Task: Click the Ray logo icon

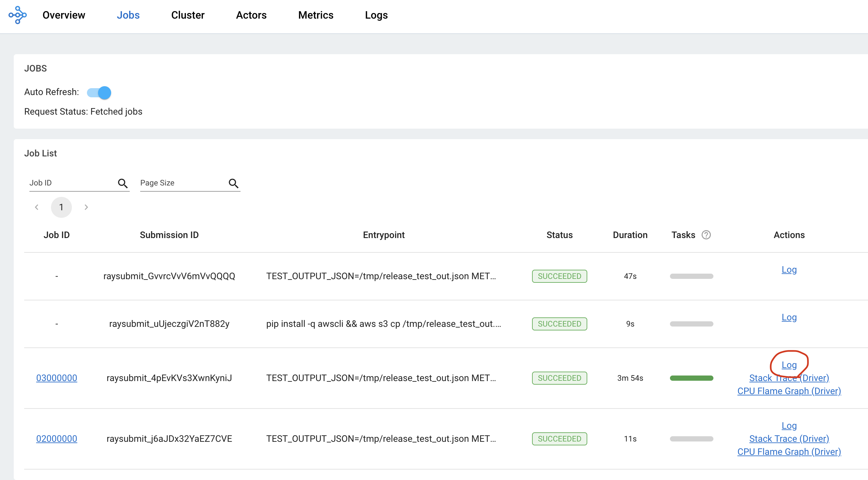Action: pyautogui.click(x=17, y=15)
